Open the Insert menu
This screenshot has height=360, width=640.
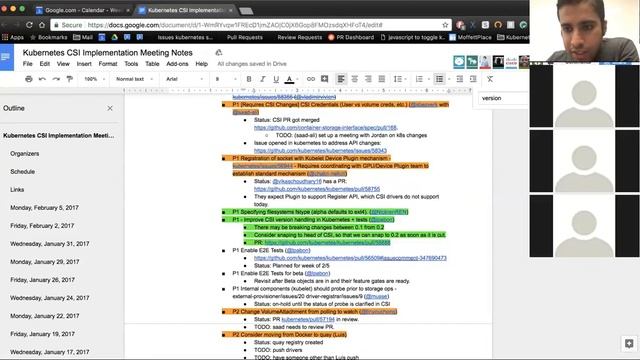84,64
